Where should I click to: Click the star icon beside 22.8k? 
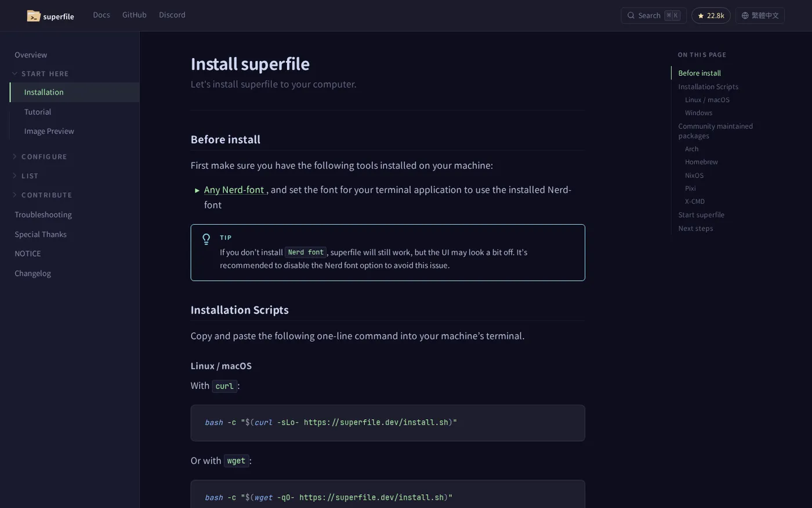tap(701, 16)
